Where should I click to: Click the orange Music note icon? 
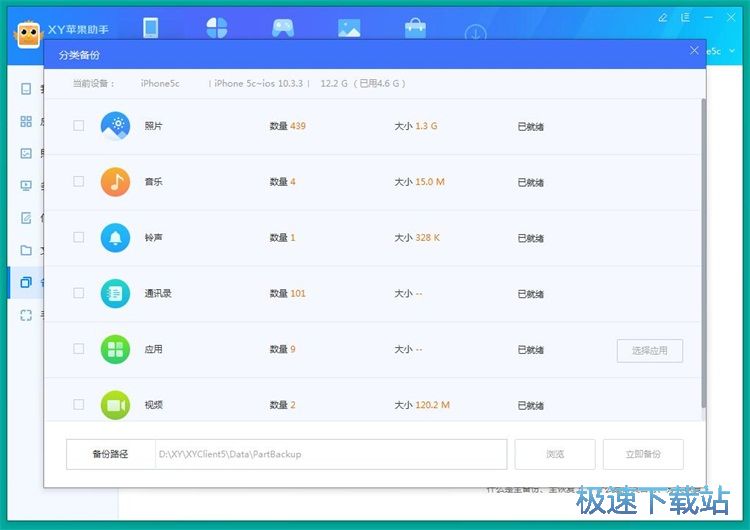116,182
